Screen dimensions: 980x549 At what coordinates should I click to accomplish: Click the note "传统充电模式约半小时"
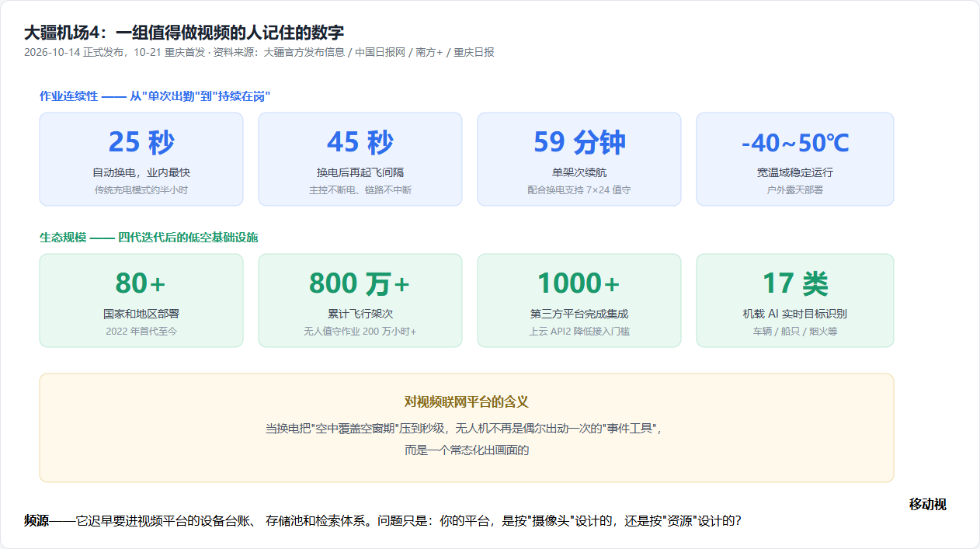coord(141,189)
